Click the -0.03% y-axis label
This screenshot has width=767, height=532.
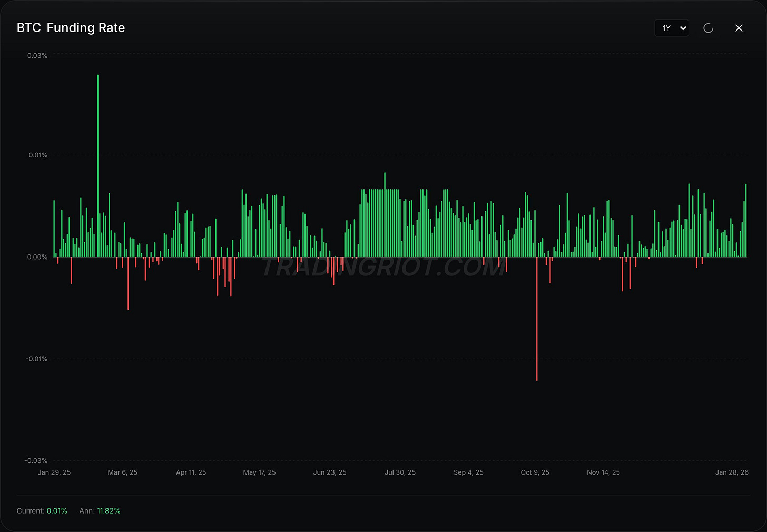point(36,460)
